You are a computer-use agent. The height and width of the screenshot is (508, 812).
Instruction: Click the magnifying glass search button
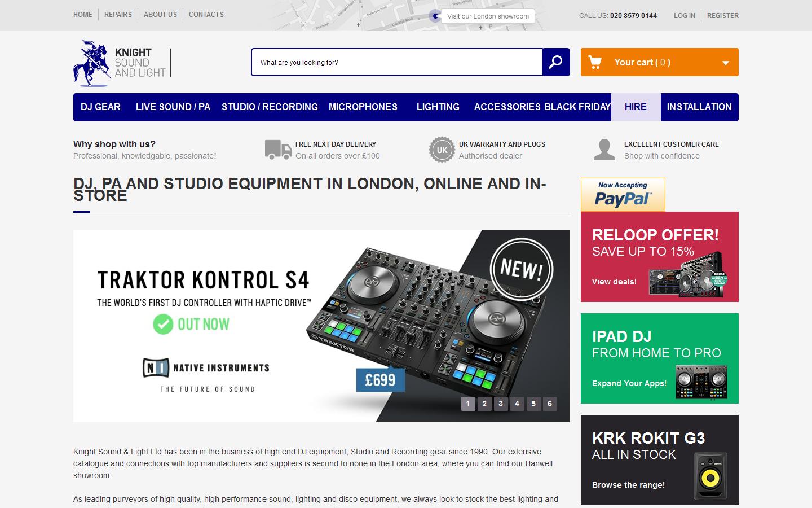pos(555,62)
